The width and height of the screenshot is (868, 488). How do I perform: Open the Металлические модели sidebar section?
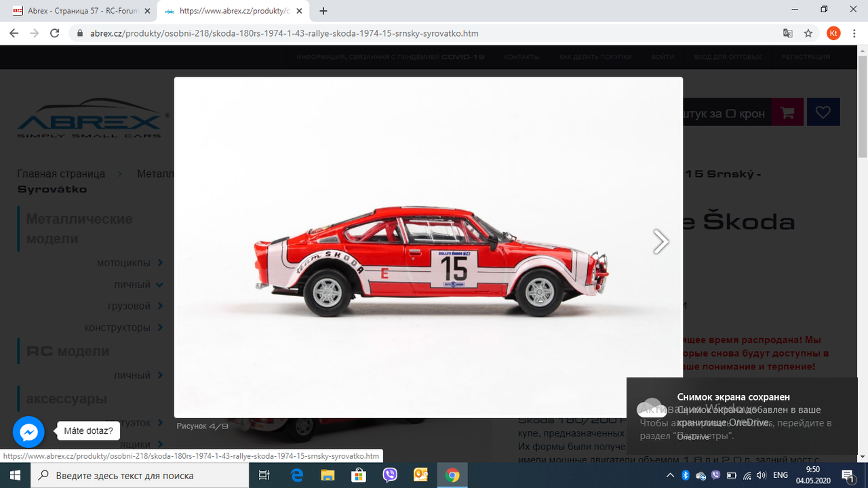pyautogui.click(x=79, y=228)
